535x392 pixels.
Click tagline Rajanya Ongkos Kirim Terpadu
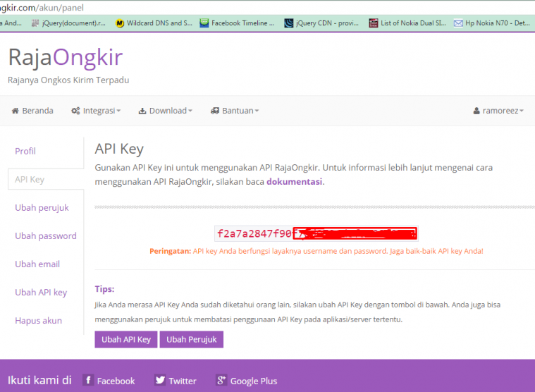(68, 80)
